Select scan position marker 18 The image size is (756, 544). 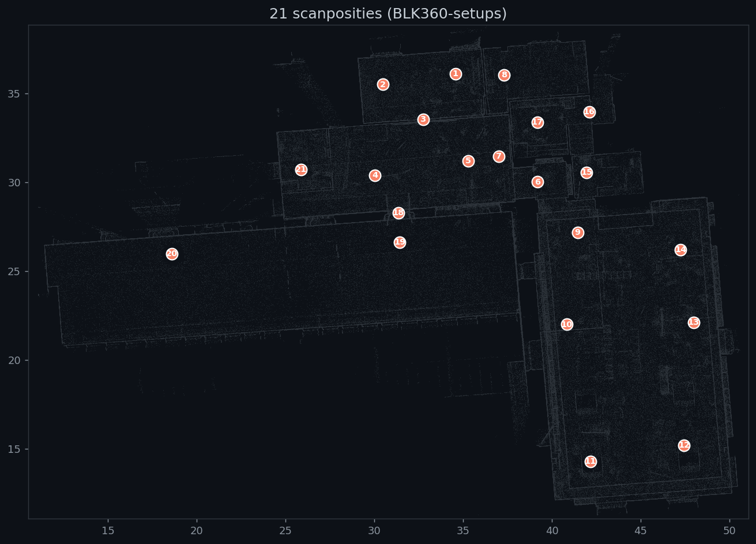click(x=398, y=213)
